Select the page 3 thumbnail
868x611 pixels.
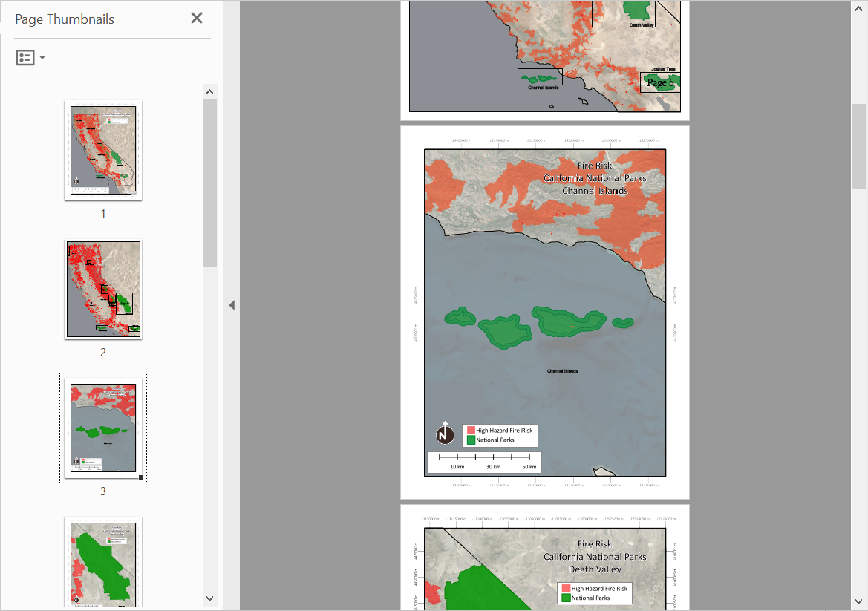tap(103, 428)
